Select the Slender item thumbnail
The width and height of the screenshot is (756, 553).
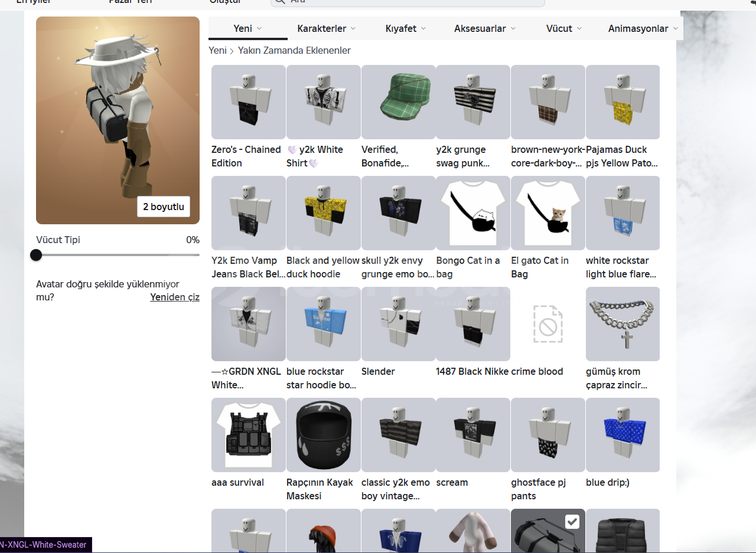coord(399,324)
